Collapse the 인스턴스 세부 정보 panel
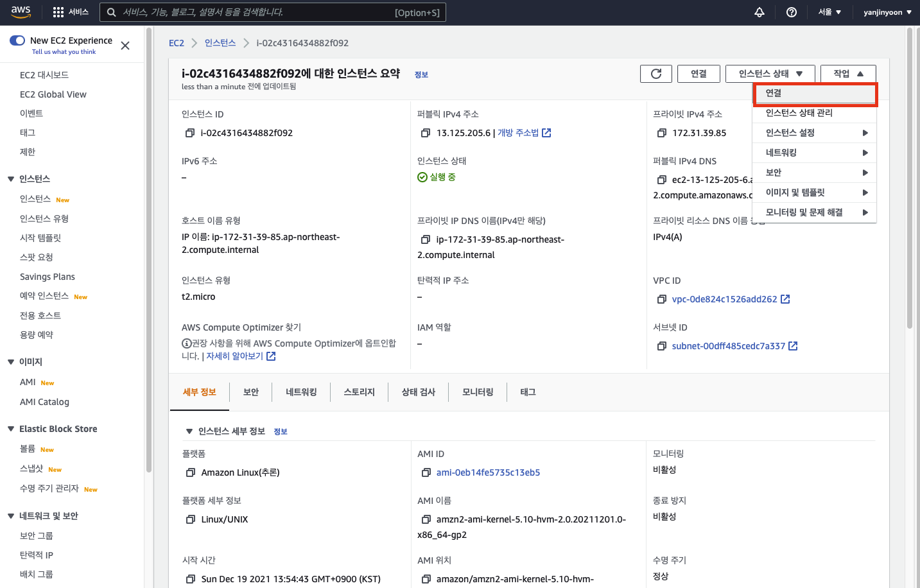 (x=189, y=431)
